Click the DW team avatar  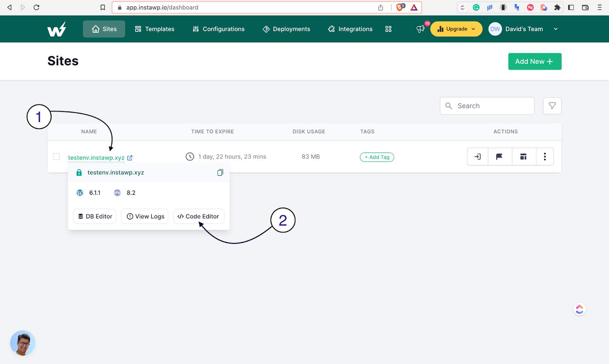coord(495,29)
